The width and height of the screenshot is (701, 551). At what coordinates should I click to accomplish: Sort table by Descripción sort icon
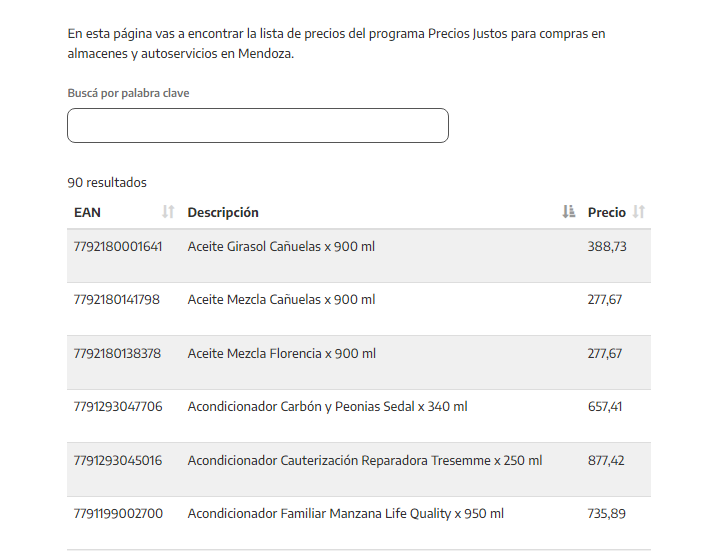click(x=569, y=212)
